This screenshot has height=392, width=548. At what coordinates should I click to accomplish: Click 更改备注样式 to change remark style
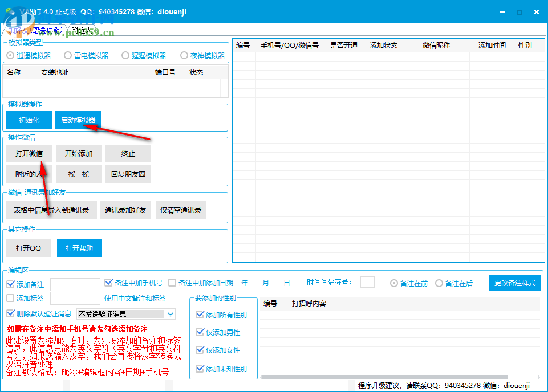pos(514,283)
